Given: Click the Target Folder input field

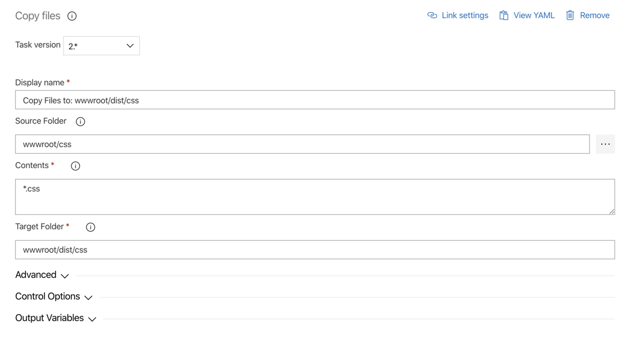Looking at the screenshot, I should click(x=314, y=250).
